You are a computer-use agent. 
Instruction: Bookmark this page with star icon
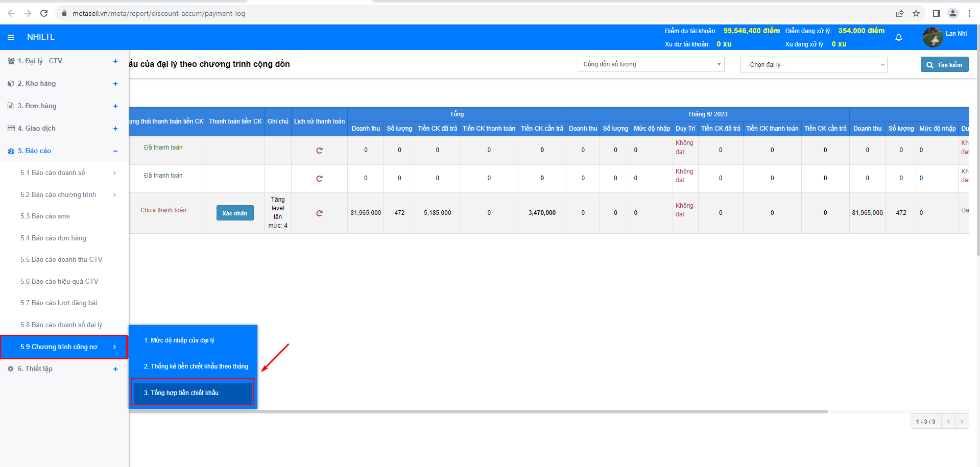(x=916, y=13)
